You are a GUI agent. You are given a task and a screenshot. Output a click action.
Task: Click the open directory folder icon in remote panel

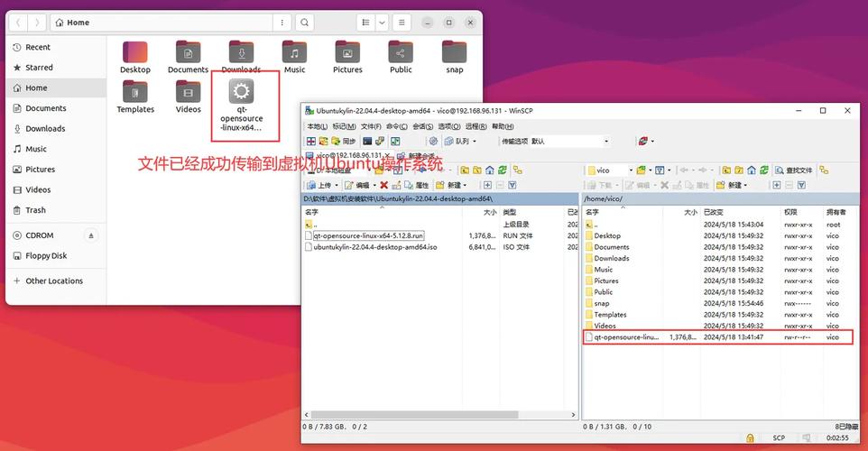tap(641, 170)
